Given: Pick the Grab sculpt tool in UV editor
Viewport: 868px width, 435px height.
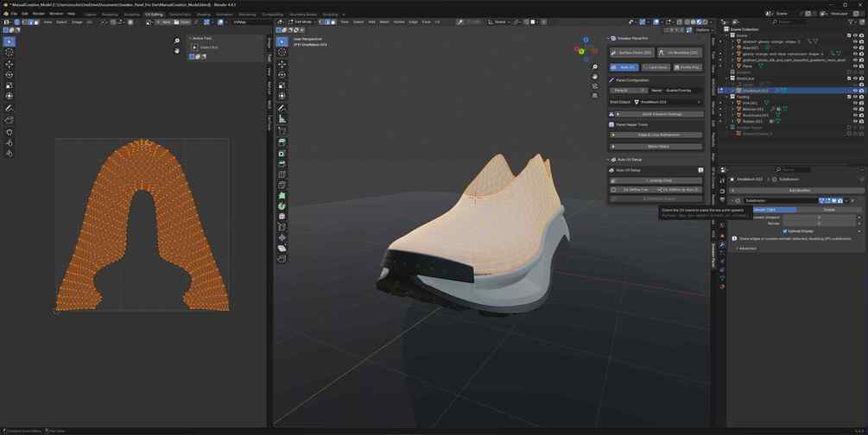Looking at the screenshot, I should tap(10, 132).
